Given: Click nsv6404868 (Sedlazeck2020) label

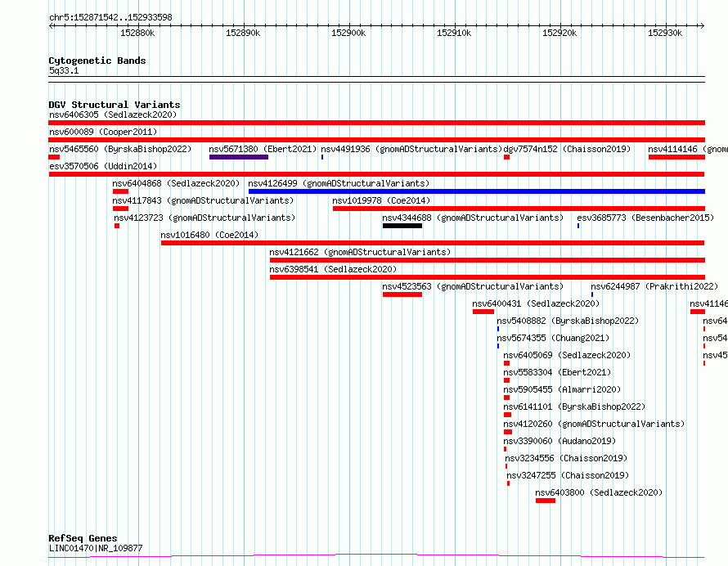Looking at the screenshot, I should (x=176, y=183).
